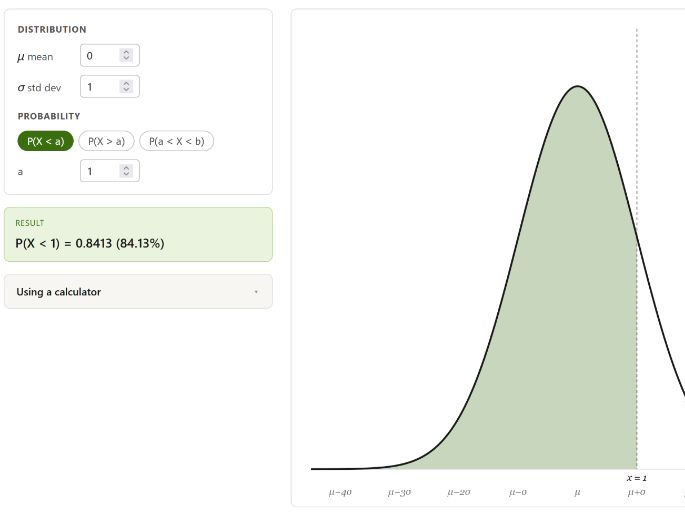Click the μ−2σ axis label

(x=459, y=493)
